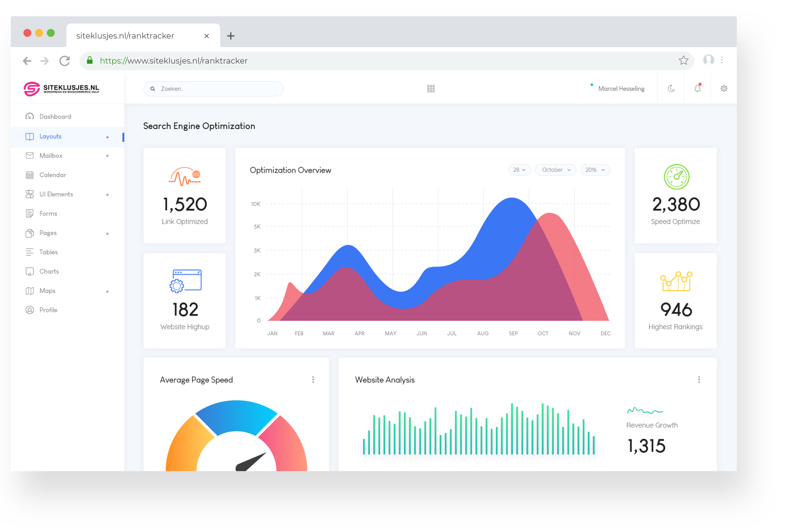Open Average Page Speed options menu
The image size is (812, 528).
pos(313,379)
